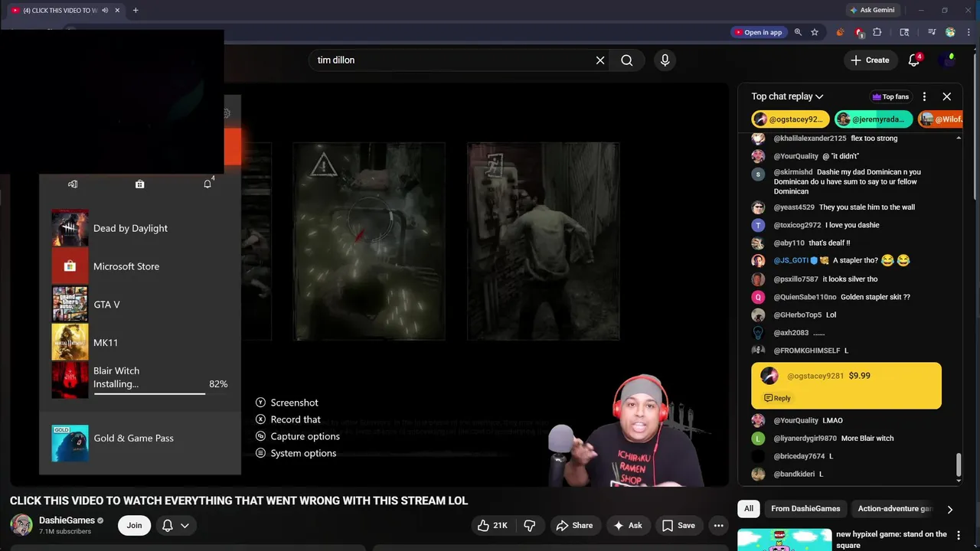Click Ask Gemini in the browser title bar

(872, 10)
